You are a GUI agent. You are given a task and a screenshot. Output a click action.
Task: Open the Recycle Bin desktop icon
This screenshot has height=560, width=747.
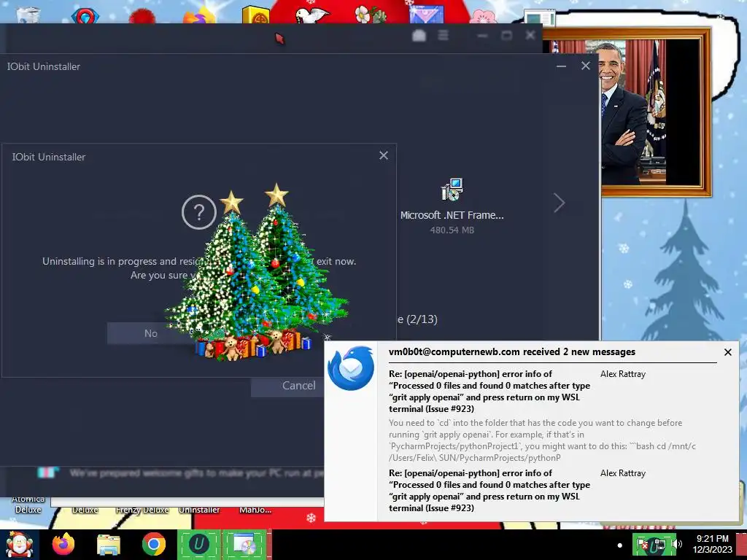pos(28,15)
